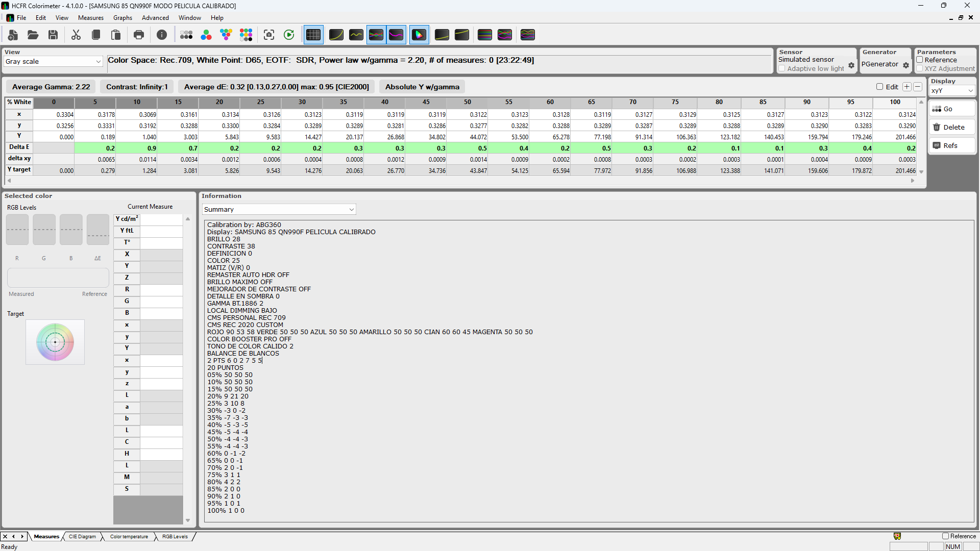This screenshot has height=551, width=980.
Task: Click the Absolute Y w/gamma button
Action: (x=422, y=87)
